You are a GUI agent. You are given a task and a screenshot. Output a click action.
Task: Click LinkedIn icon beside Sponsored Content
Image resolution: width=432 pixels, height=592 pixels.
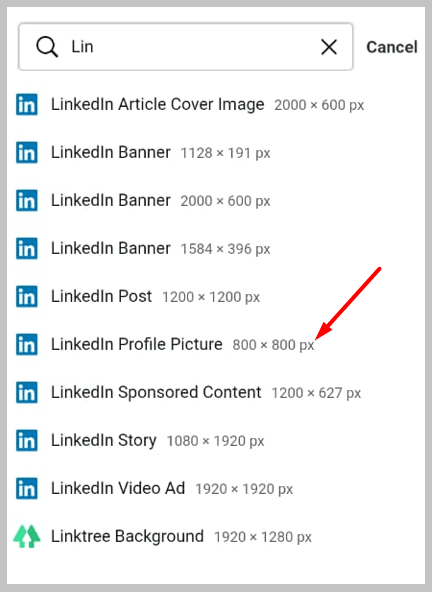[27, 392]
